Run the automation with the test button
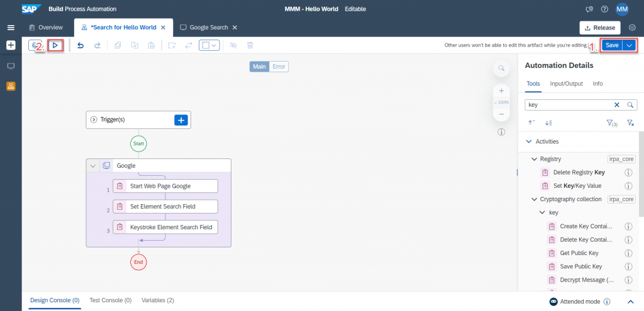This screenshot has height=311, width=644. coord(55,45)
